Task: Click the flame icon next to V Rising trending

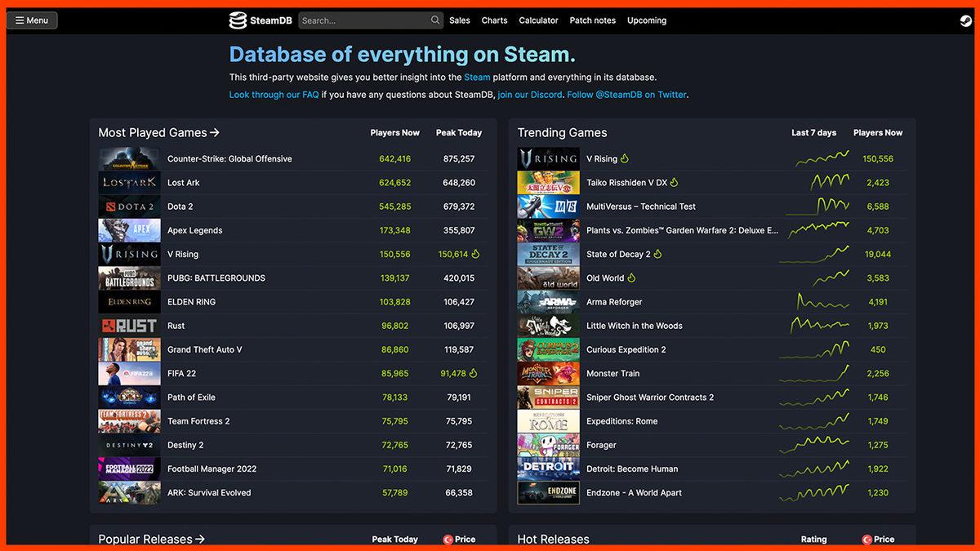Action: click(x=626, y=159)
